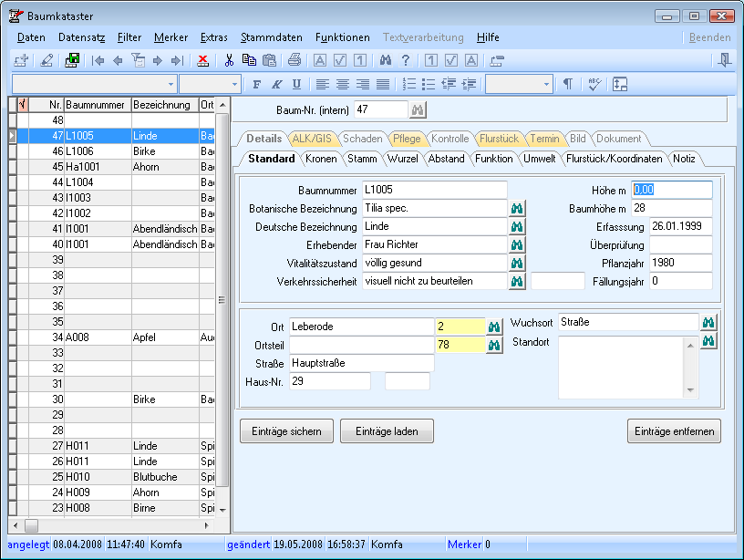Click the scissors cut icon

click(229, 60)
